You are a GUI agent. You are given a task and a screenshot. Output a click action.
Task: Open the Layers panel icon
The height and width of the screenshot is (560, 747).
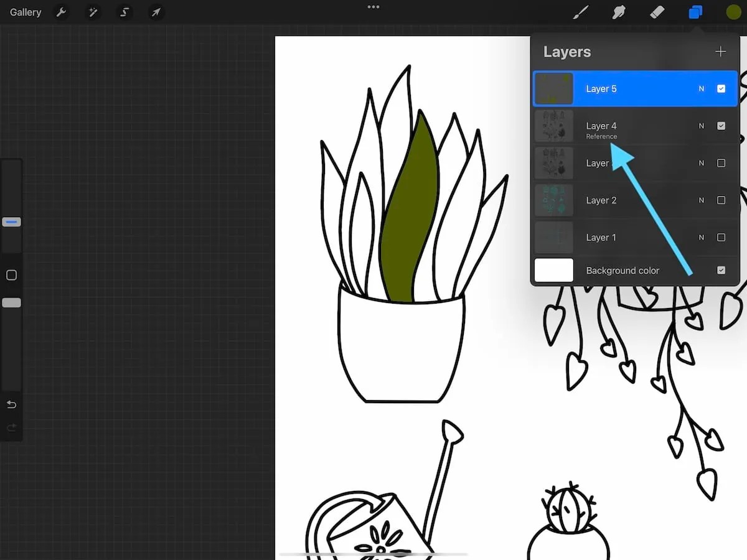coord(695,12)
